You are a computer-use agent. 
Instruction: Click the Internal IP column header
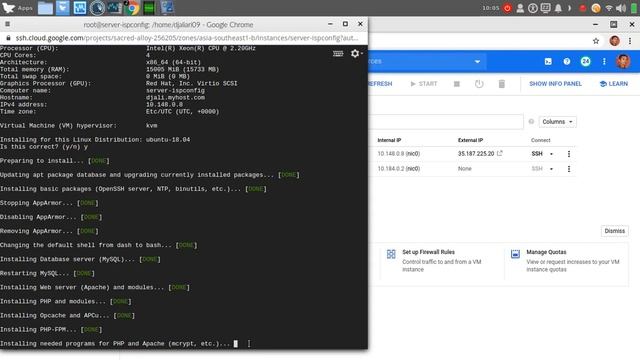(389, 140)
